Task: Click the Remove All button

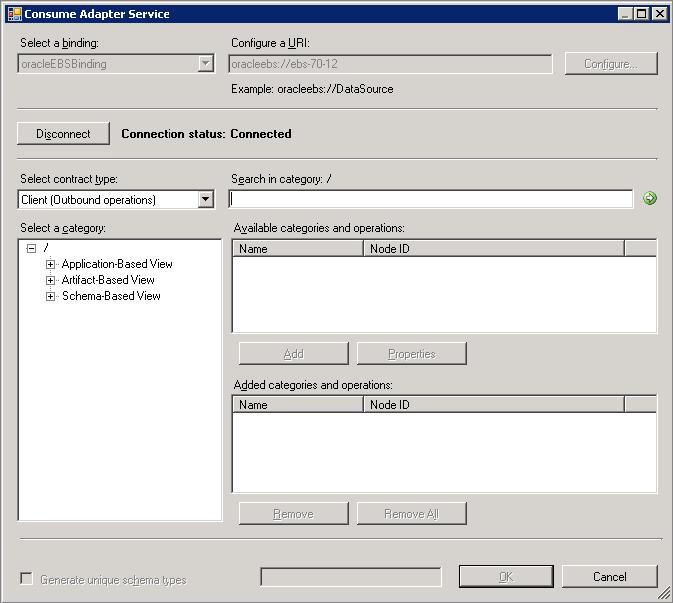Action: tap(412, 514)
